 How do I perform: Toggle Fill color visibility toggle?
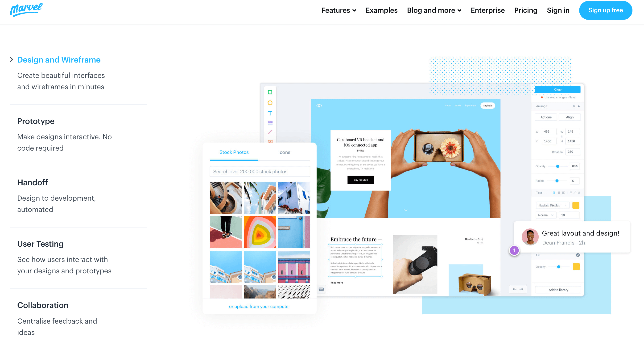point(578,255)
